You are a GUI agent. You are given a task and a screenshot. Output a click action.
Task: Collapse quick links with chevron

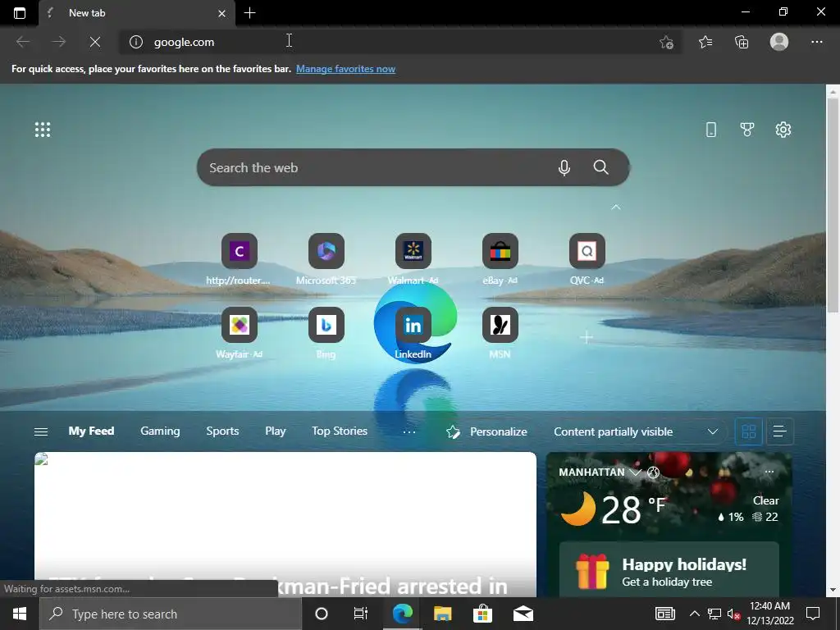tap(616, 207)
